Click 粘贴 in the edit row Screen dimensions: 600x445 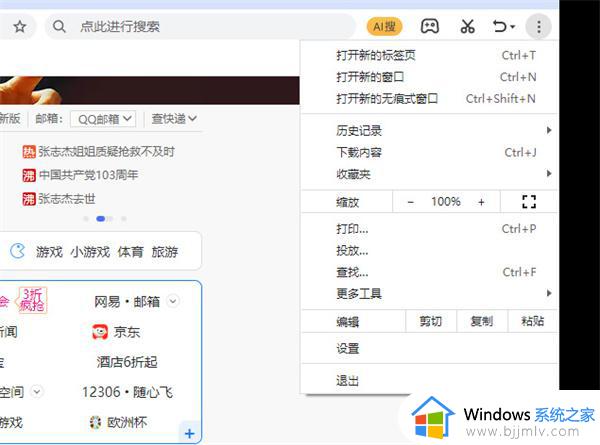coord(532,321)
